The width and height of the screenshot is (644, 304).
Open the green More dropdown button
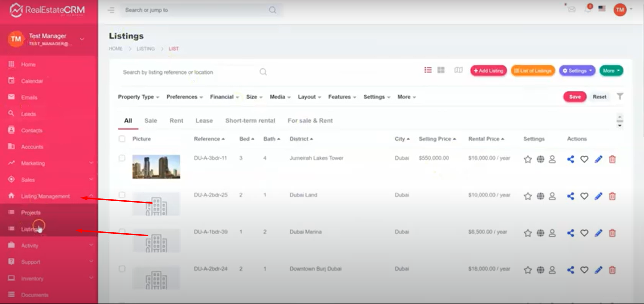tap(611, 71)
